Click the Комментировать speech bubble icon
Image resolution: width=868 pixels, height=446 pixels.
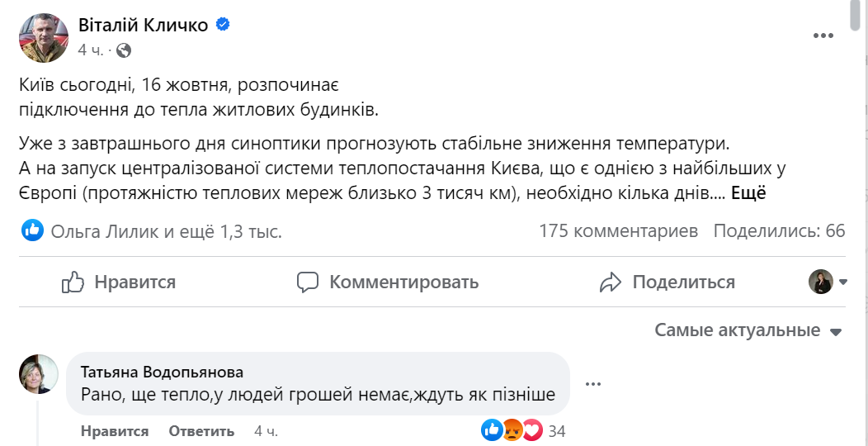[x=308, y=282]
